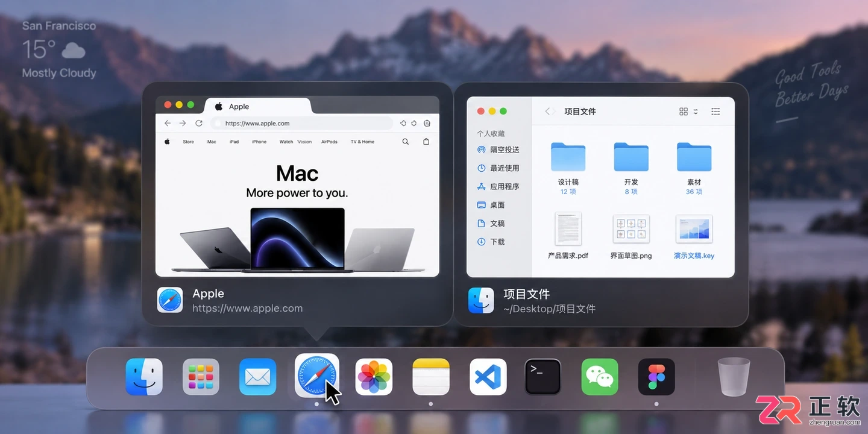
Task: Switch Finder preview to list view
Action: click(715, 112)
